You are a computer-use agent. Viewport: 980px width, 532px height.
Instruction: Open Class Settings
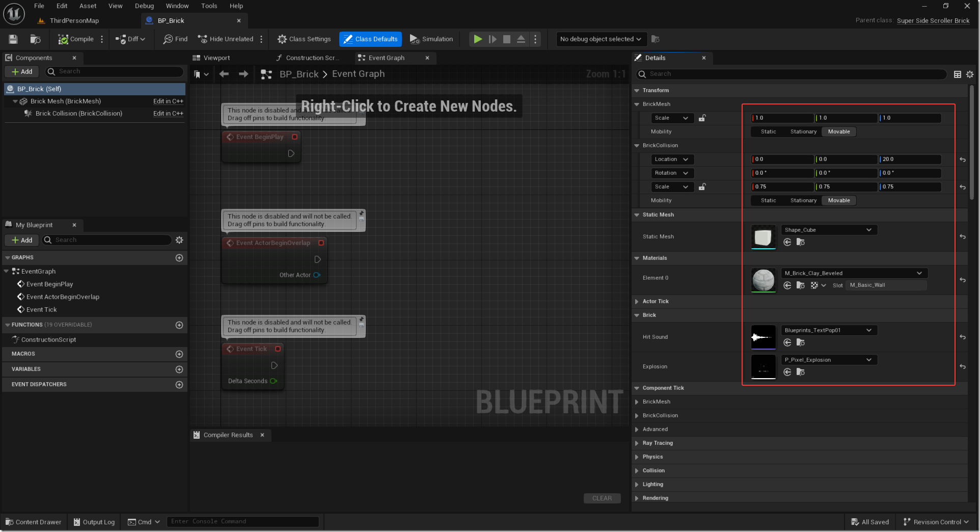304,39
